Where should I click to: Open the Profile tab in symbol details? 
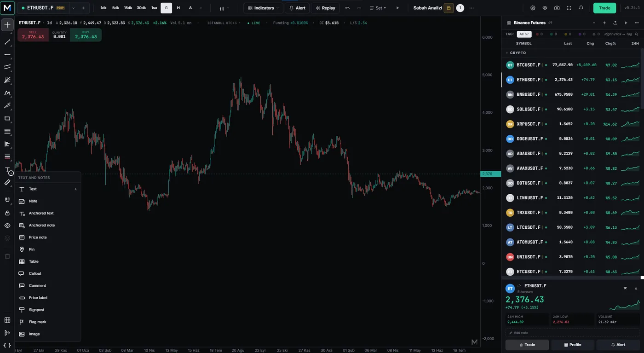[572, 345]
